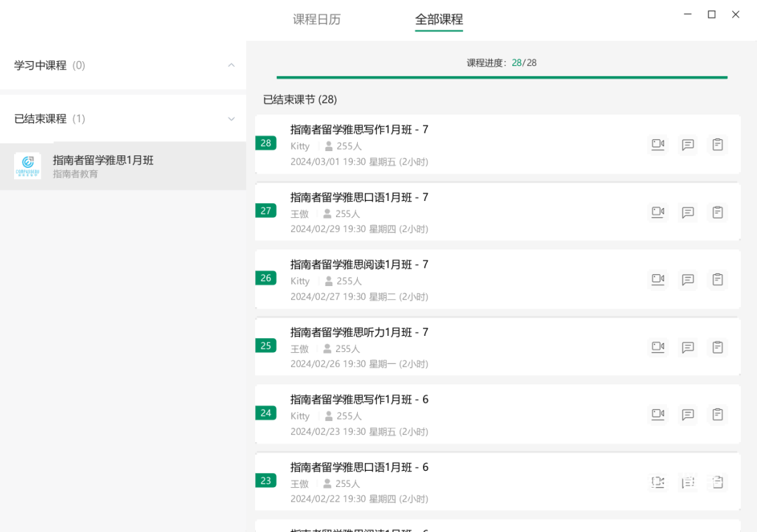The height and width of the screenshot is (532, 757).
Task: Open lesson title 指南者留学雅思写作1月班 - 7
Action: tap(359, 129)
